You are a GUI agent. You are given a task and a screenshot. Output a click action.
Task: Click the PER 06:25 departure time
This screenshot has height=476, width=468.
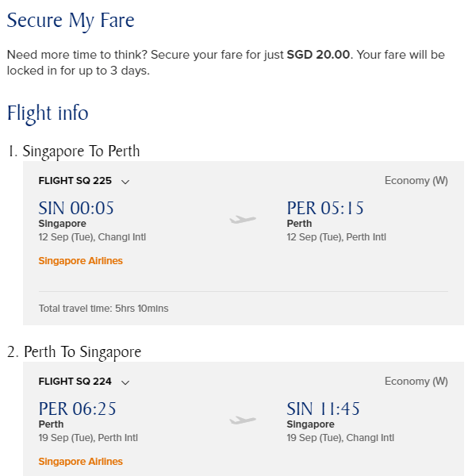(x=77, y=409)
